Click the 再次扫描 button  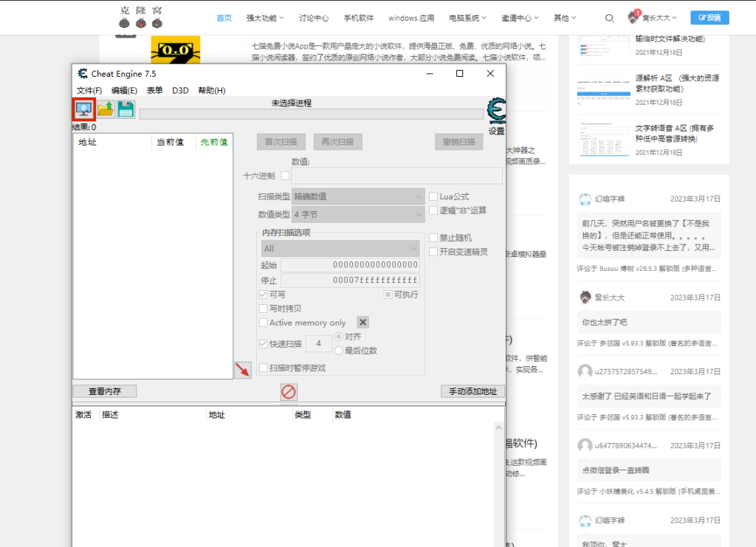(x=337, y=142)
